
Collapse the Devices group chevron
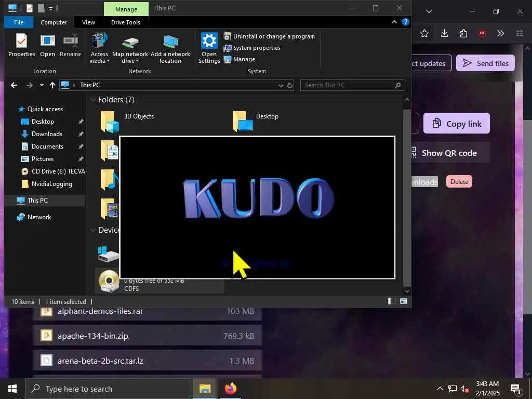tap(92, 230)
